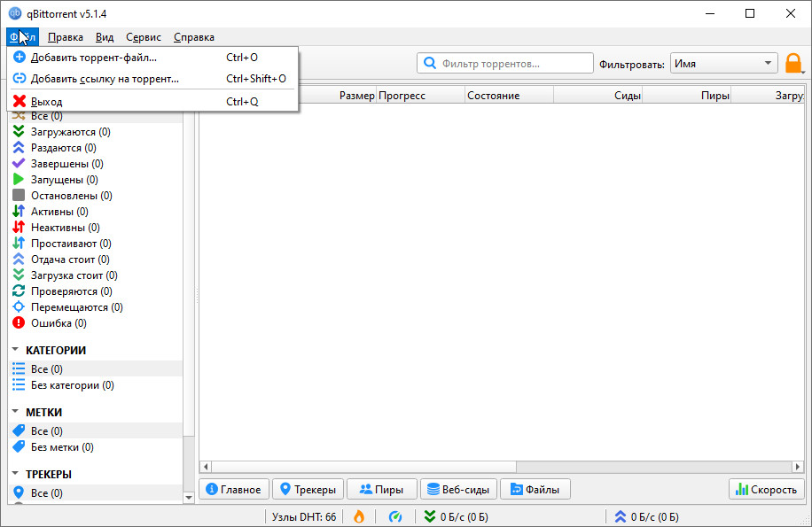The width and height of the screenshot is (812, 527).
Task: Click the speedometer icon in status bar
Action: coord(396,517)
